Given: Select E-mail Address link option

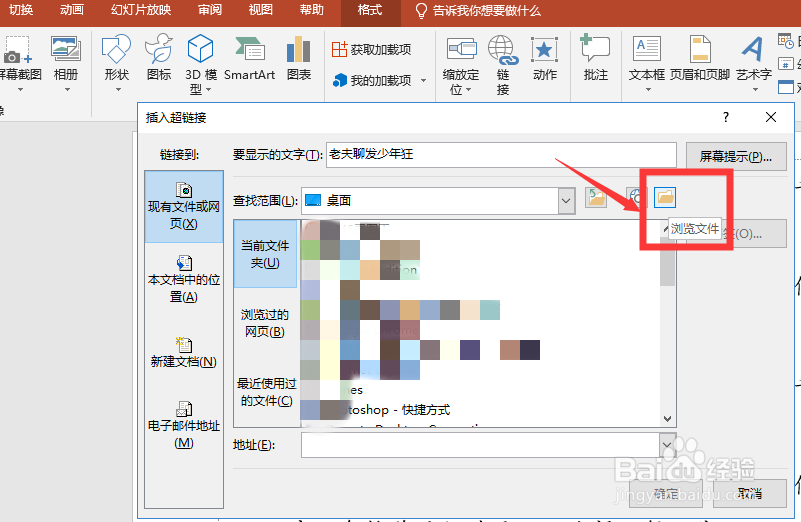Looking at the screenshot, I should [184, 425].
